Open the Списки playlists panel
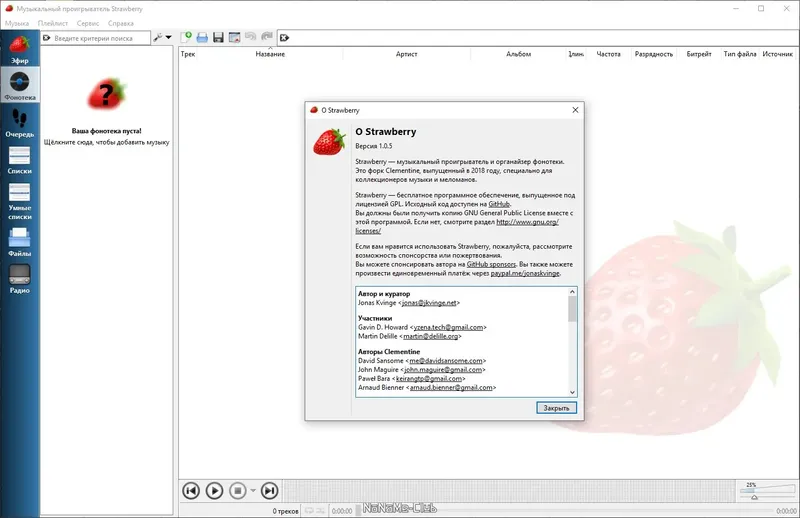The width and height of the screenshot is (800, 518). click(x=19, y=160)
